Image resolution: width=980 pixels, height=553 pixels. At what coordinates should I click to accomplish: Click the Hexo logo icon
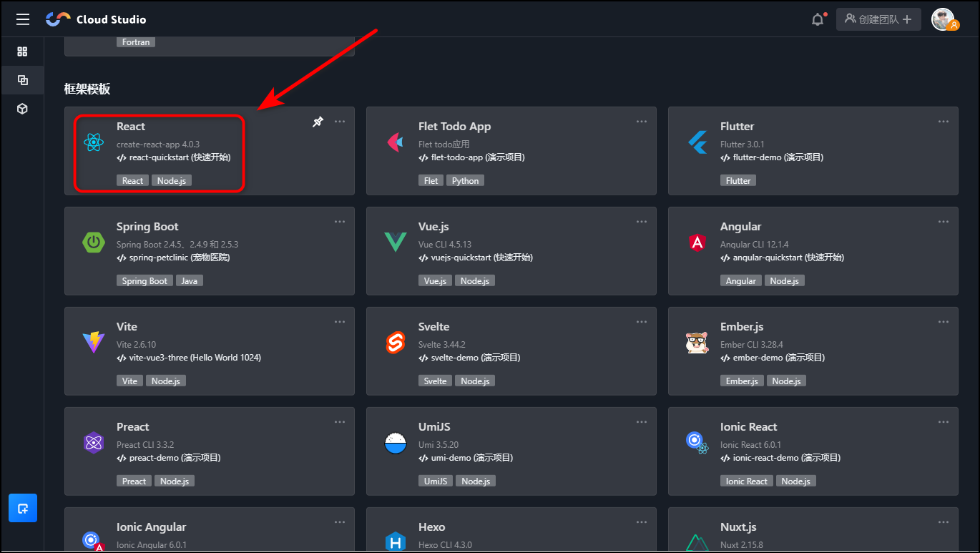click(396, 542)
